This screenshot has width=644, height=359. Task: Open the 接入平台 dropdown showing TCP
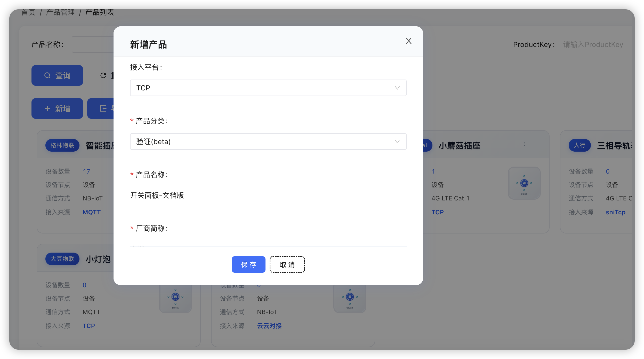268,88
